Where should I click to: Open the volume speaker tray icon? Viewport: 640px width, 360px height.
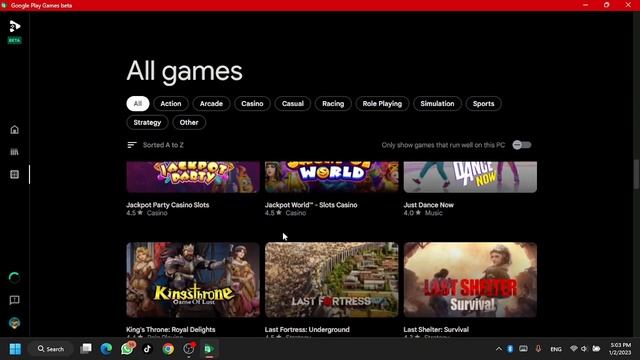tap(584, 349)
